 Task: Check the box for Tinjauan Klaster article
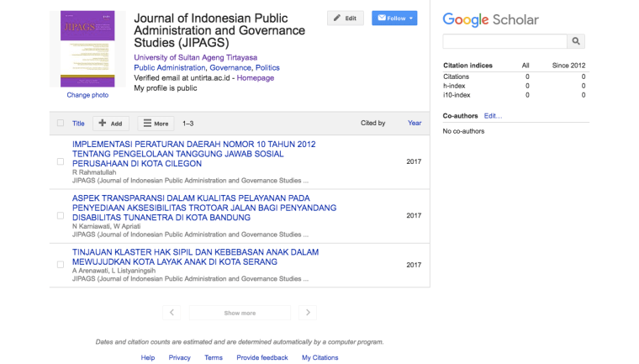point(61,265)
